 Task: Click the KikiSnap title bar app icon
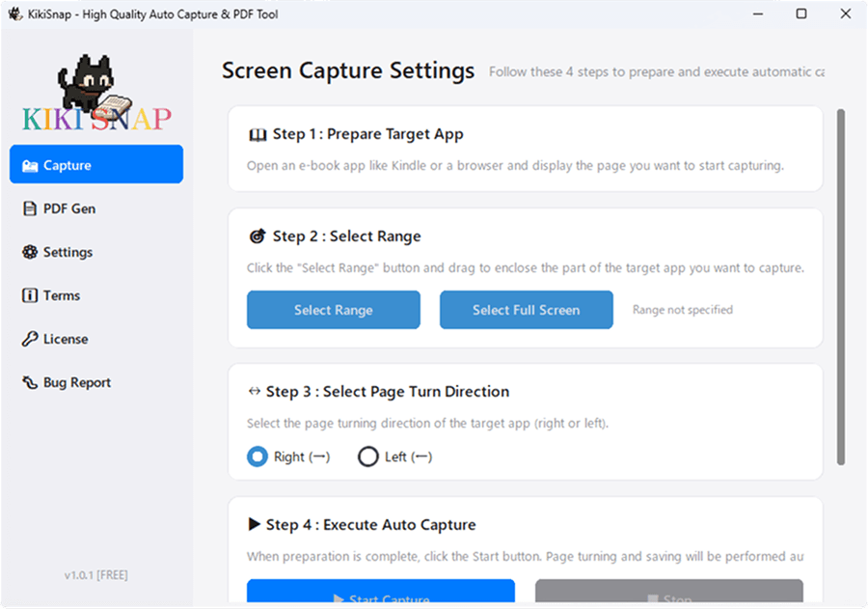click(x=14, y=14)
